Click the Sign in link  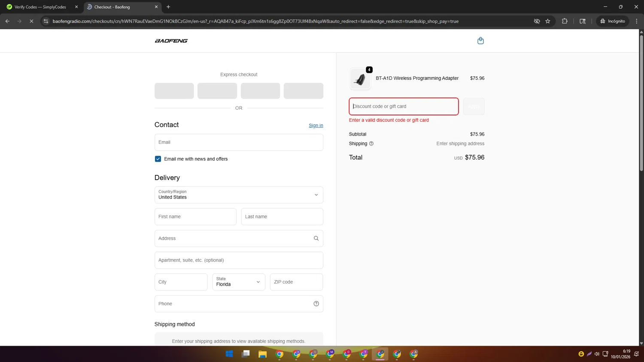tap(316, 125)
